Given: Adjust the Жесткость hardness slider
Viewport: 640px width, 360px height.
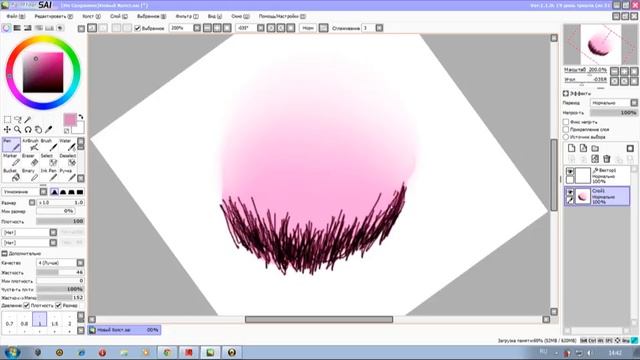Looking at the screenshot, I should tap(60, 272).
